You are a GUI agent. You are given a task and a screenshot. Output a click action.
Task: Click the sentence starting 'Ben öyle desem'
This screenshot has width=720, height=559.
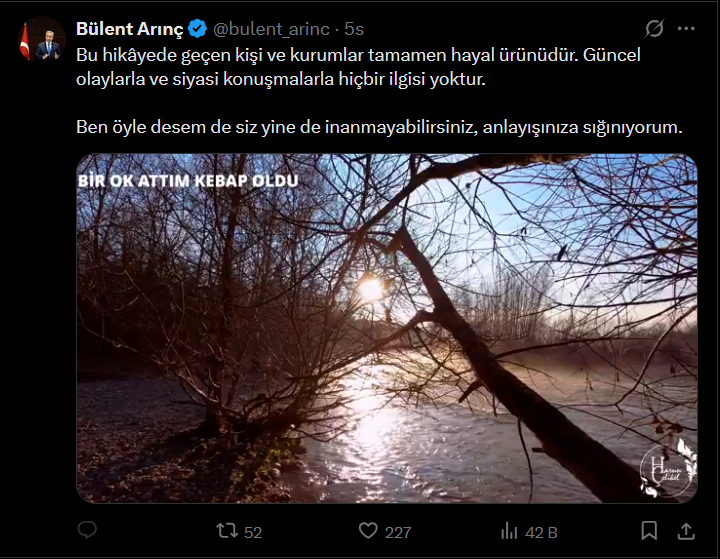[x=378, y=128]
